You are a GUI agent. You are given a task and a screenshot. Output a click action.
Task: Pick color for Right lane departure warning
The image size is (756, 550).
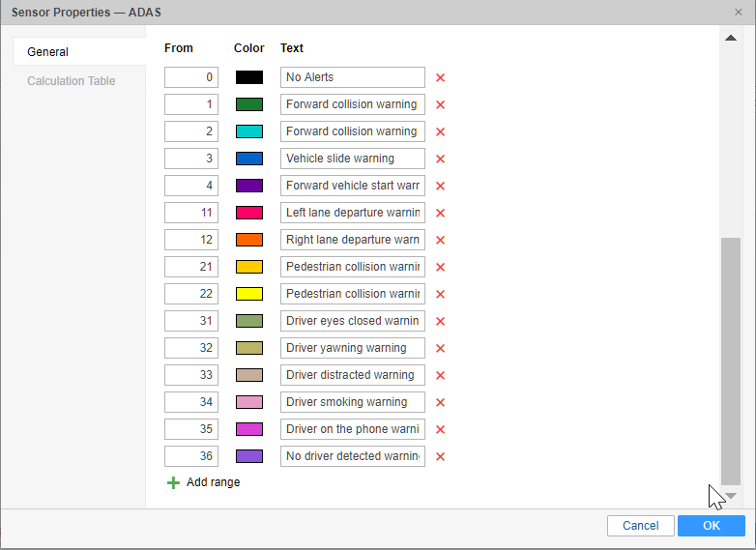[248, 240]
